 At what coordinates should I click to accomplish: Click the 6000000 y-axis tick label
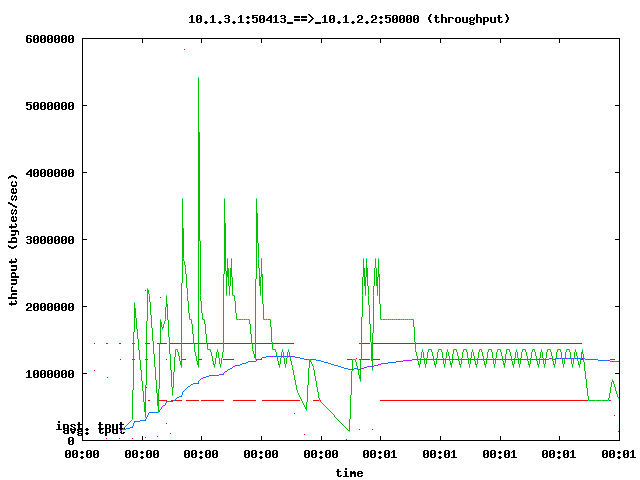point(51,39)
